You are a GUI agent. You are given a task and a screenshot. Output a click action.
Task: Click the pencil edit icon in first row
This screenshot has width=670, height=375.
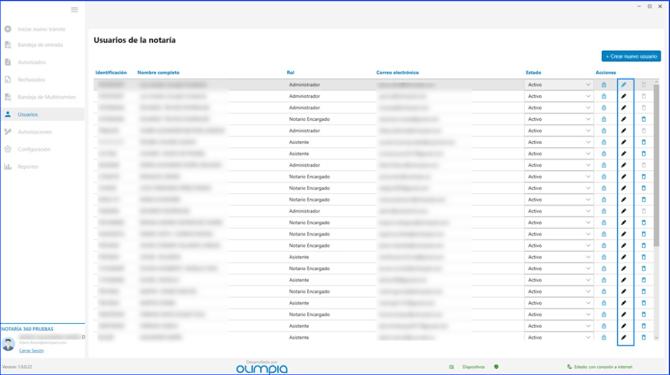[x=623, y=85]
